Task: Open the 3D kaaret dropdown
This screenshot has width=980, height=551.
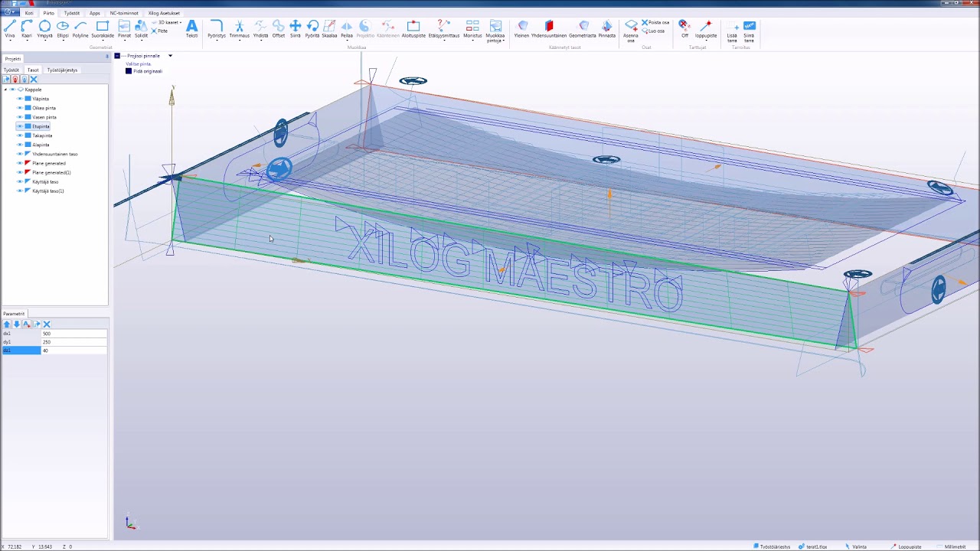Action: tap(168, 22)
